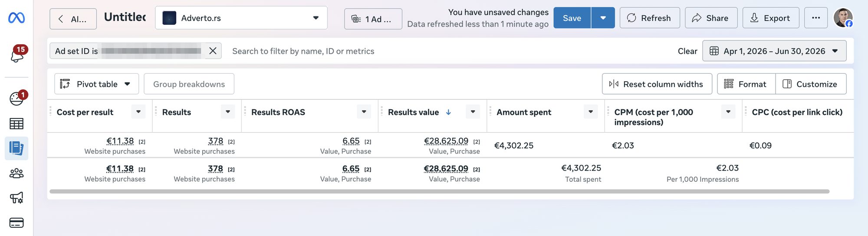The width and height of the screenshot is (868, 236).
Task: Click the sort descending arrow icon
Action: (x=448, y=112)
